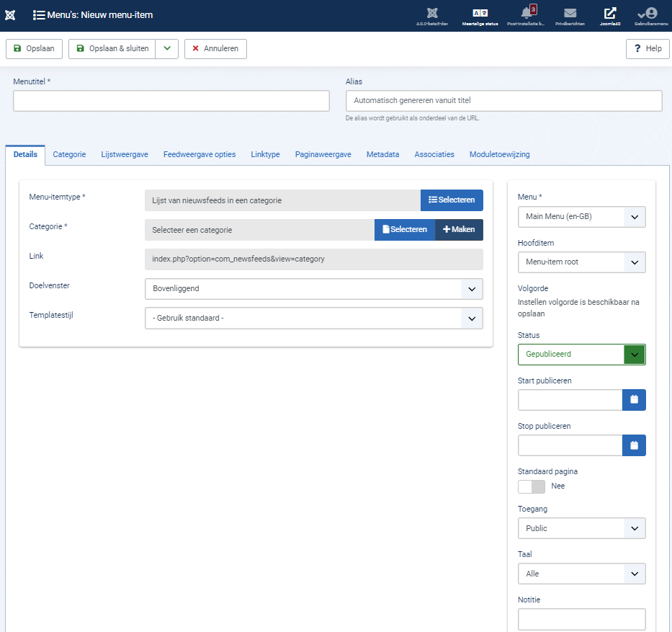Open Templatestijl dropdown
This screenshot has height=632, width=672.
314,318
